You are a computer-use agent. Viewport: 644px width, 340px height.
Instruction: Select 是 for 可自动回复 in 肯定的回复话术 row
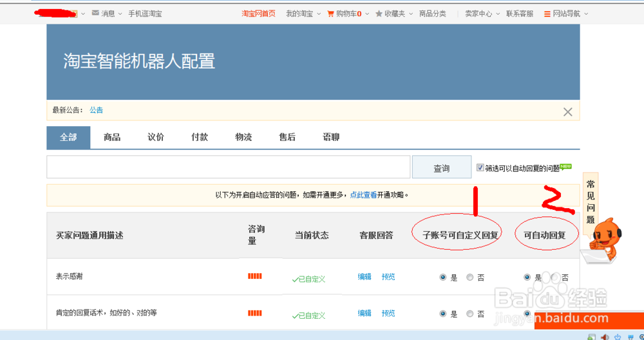[527, 314]
